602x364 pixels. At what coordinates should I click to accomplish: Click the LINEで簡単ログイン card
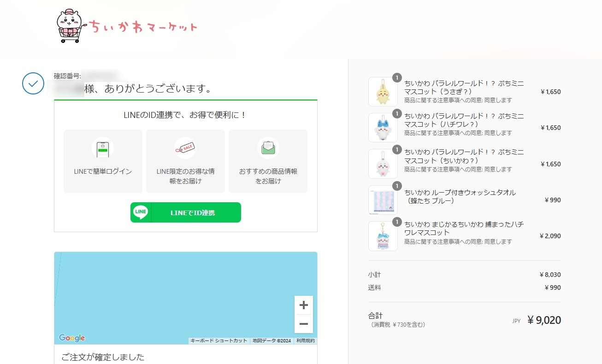[x=103, y=161]
